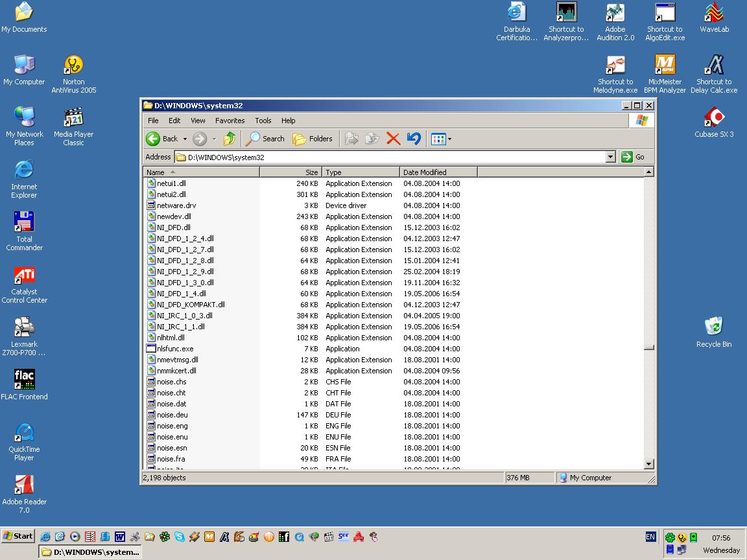Open MixMeister BPM Analyzer shortcut
This screenshot has width=747, height=560.
coord(665,65)
